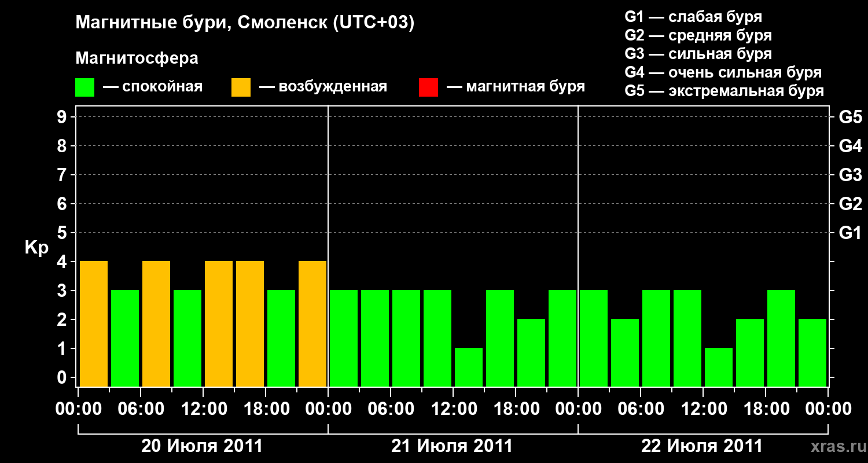Click the orange 06:00–09:00 bar on 20 Июля
The image size is (868, 463).
point(156,324)
